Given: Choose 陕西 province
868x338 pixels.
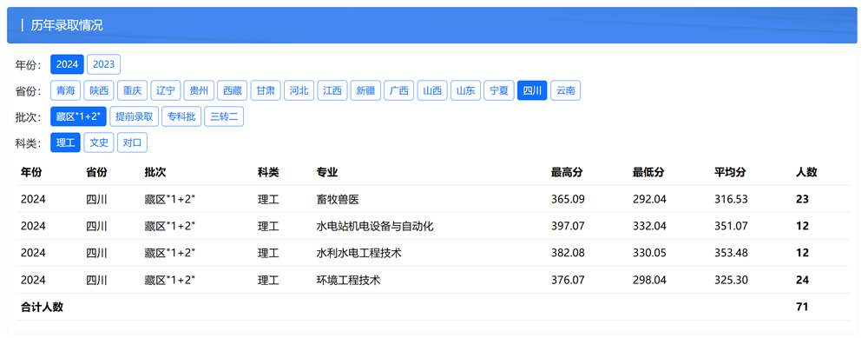Looking at the screenshot, I should (x=99, y=91).
